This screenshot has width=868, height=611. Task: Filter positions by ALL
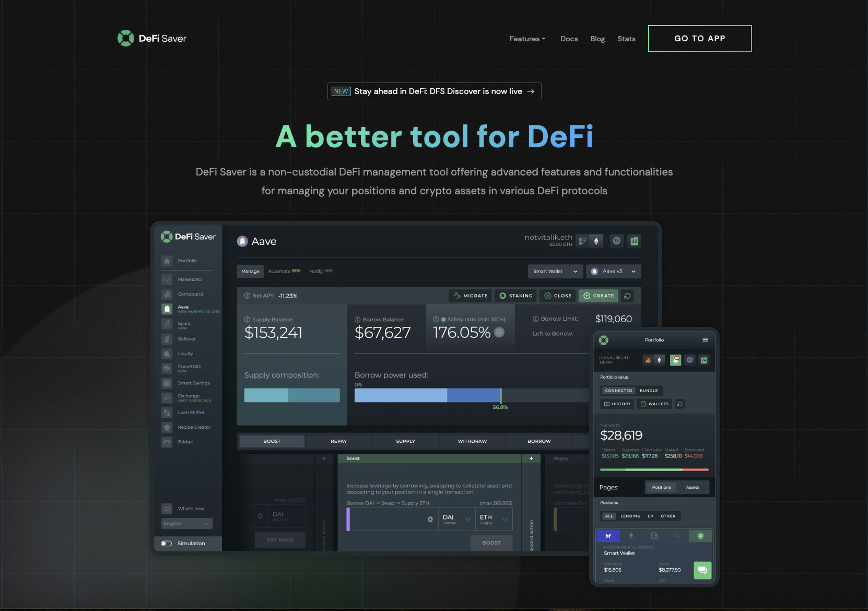pos(609,516)
